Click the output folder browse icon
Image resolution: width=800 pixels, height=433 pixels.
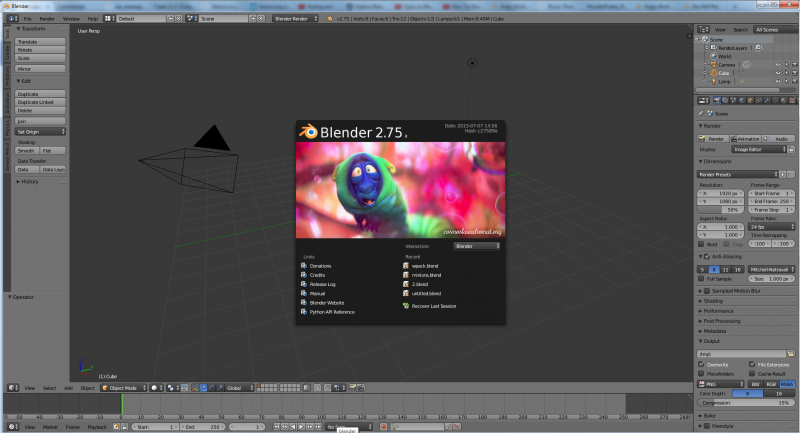(x=791, y=353)
